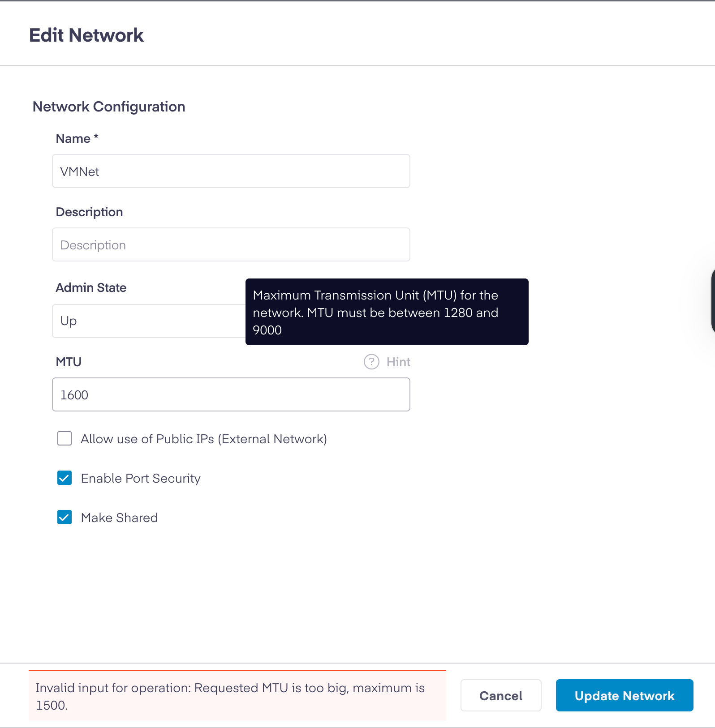This screenshot has height=728, width=715.
Task: Click the Make Shared label text
Action: [119, 518]
